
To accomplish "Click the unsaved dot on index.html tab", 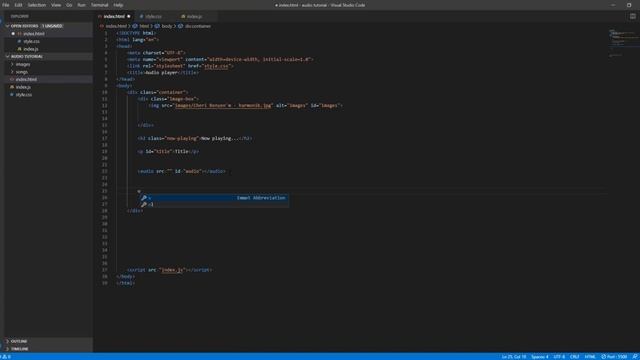I will (129, 16).
